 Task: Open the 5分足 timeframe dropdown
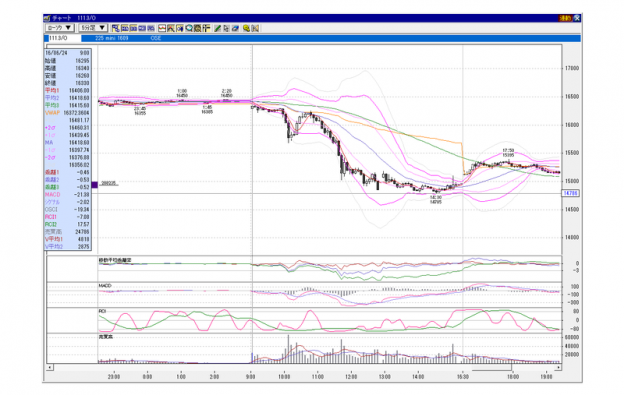pos(93,28)
